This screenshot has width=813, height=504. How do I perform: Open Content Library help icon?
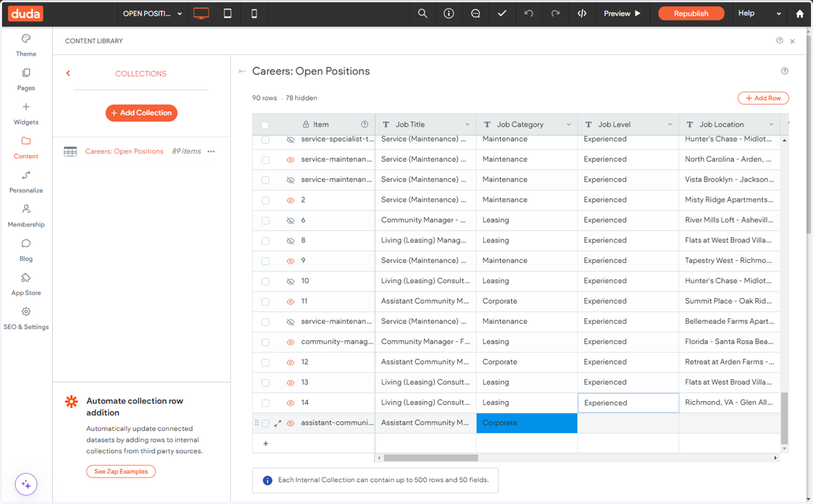click(779, 41)
